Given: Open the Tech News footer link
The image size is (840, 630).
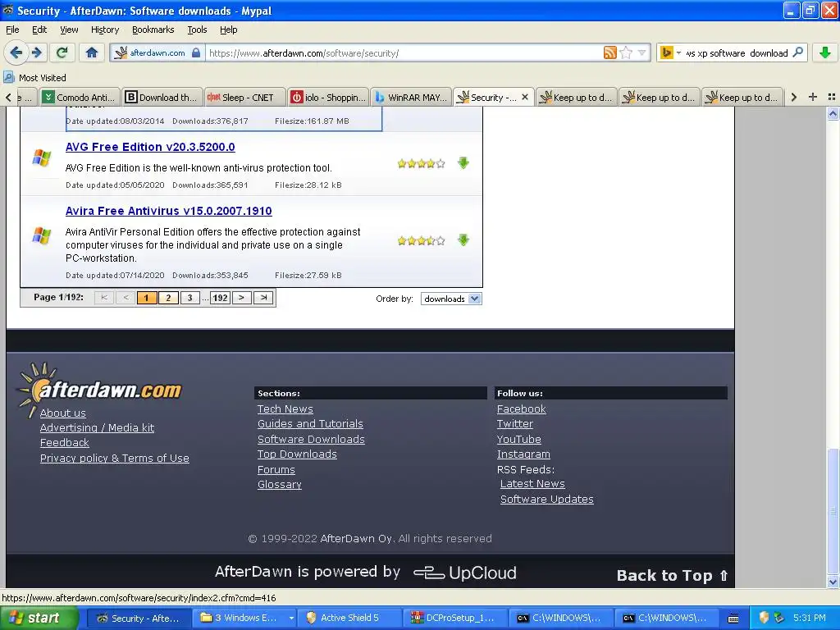Looking at the screenshot, I should [285, 409].
